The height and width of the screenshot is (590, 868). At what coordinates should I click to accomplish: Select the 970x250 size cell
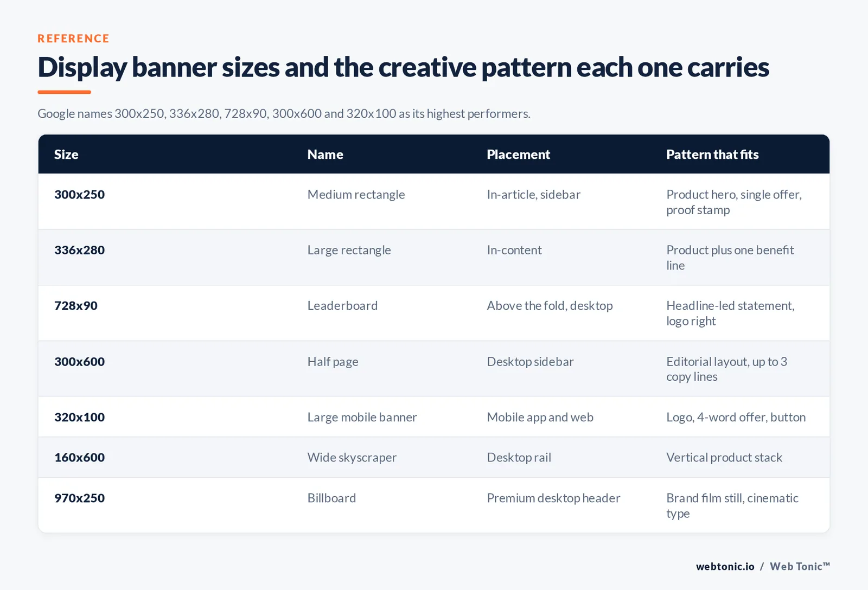click(x=79, y=498)
